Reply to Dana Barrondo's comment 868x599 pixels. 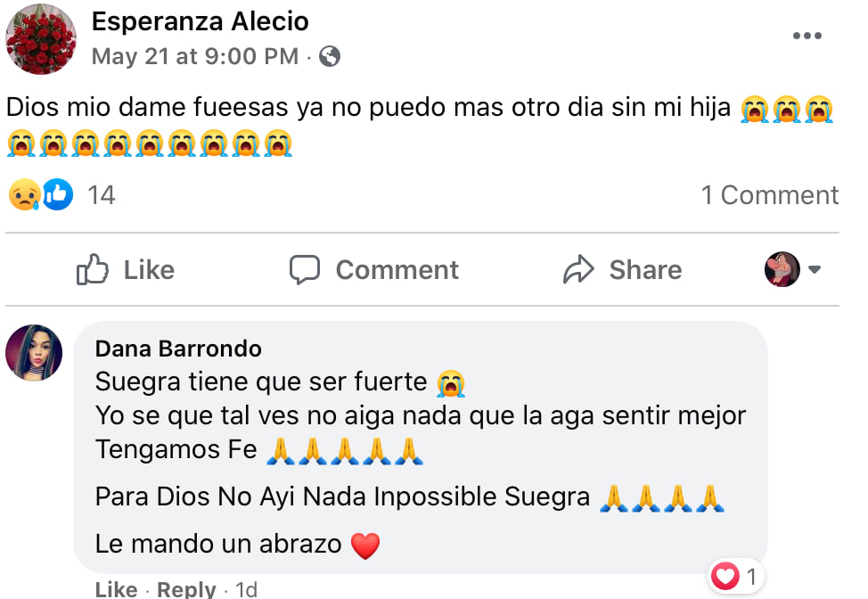tap(186, 589)
